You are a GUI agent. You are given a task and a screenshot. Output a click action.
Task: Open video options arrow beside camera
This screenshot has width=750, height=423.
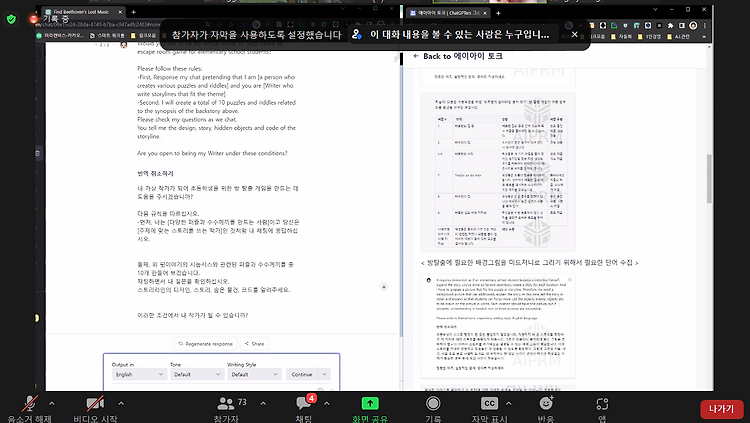click(x=121, y=403)
